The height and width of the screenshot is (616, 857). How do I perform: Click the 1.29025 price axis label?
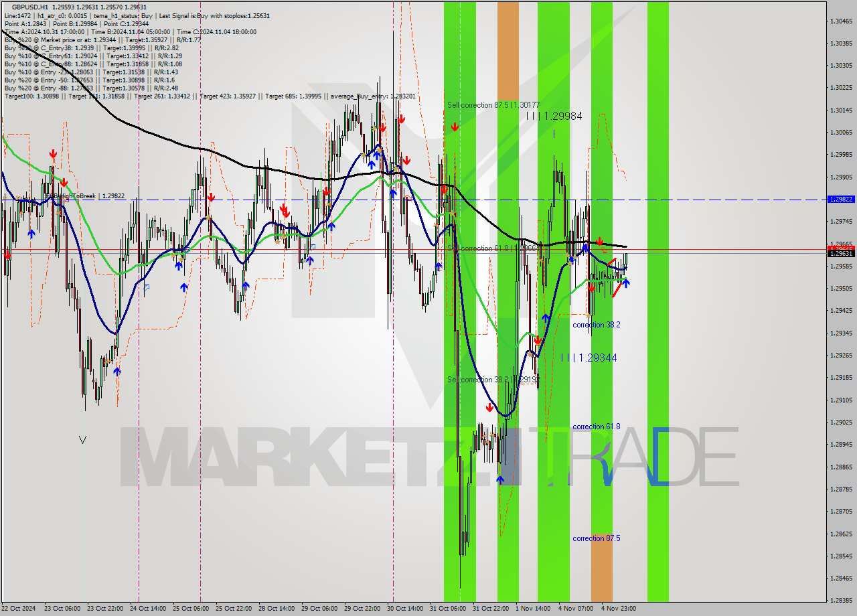pos(841,422)
